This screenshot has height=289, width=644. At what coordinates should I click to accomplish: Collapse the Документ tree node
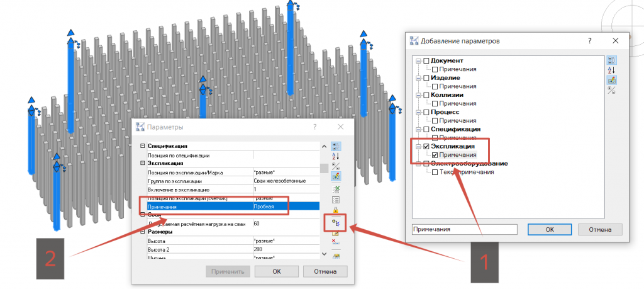point(418,61)
